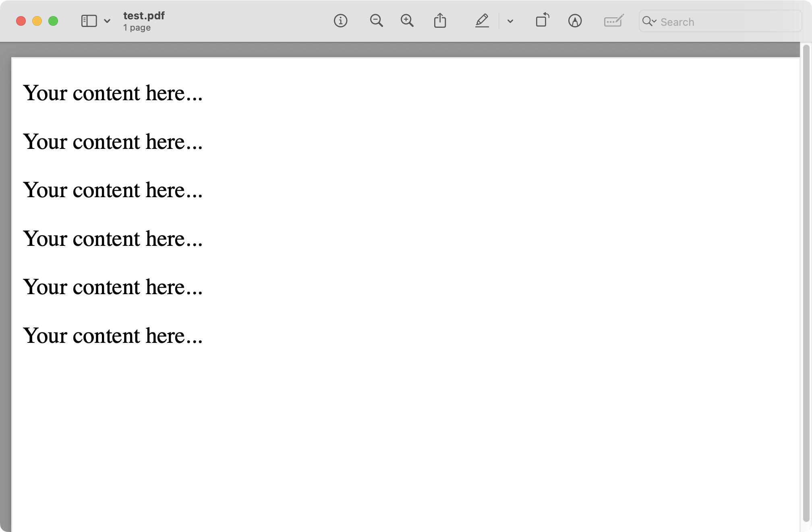812x532 pixels.
Task: Zoom in on the PDF
Action: point(407,21)
